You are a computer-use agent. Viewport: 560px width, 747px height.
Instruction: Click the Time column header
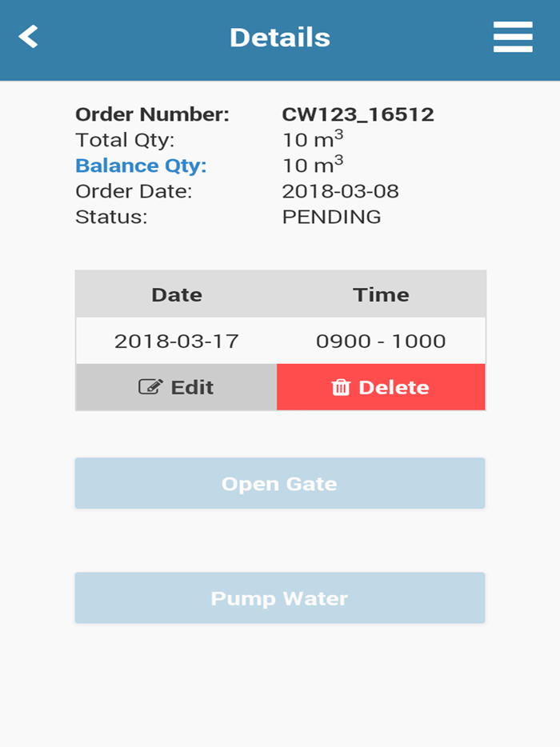(x=382, y=294)
